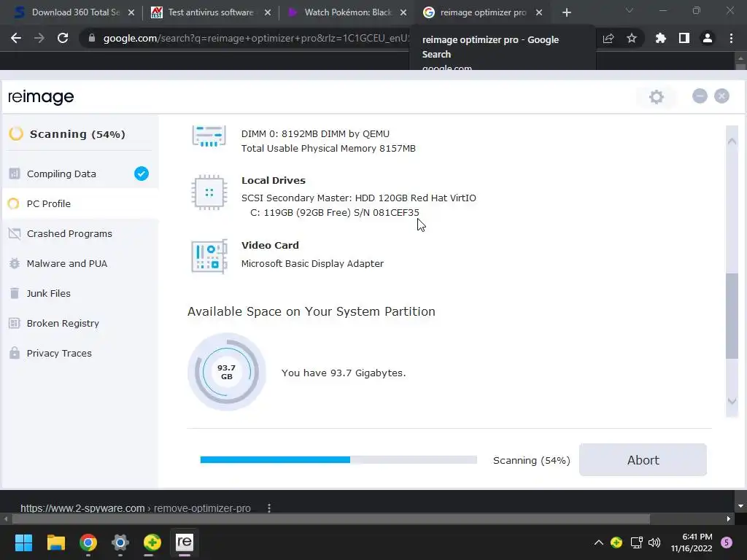
Task: Click the memory DIMM hardware icon
Action: click(209, 136)
